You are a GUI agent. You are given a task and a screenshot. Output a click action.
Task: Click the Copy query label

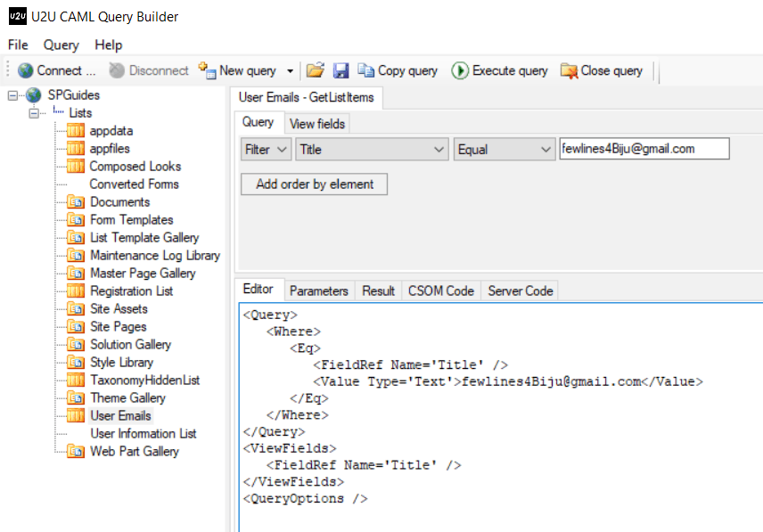pyautogui.click(x=407, y=70)
